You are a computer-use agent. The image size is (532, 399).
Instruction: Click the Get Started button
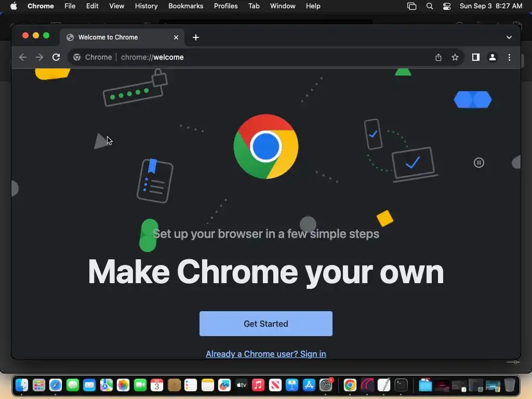pos(265,324)
